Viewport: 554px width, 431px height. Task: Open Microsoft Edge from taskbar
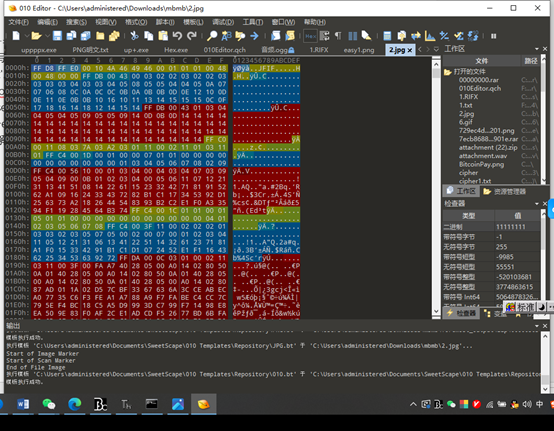75,404
